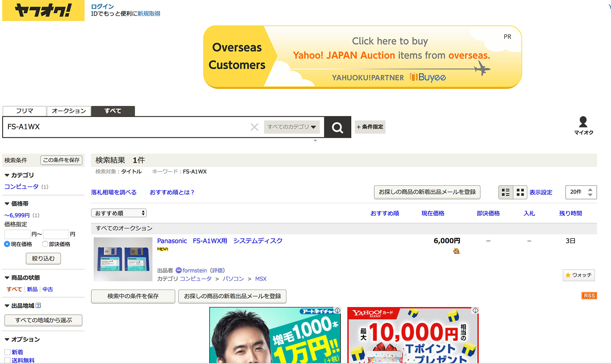Screen dimensions: 611x364
Task: Click この条件を保存 button
Action: click(x=61, y=160)
